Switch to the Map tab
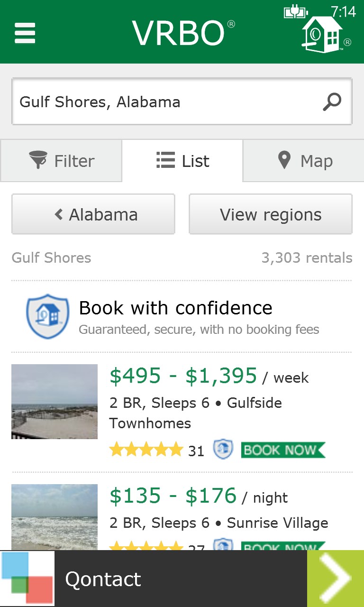 304,161
